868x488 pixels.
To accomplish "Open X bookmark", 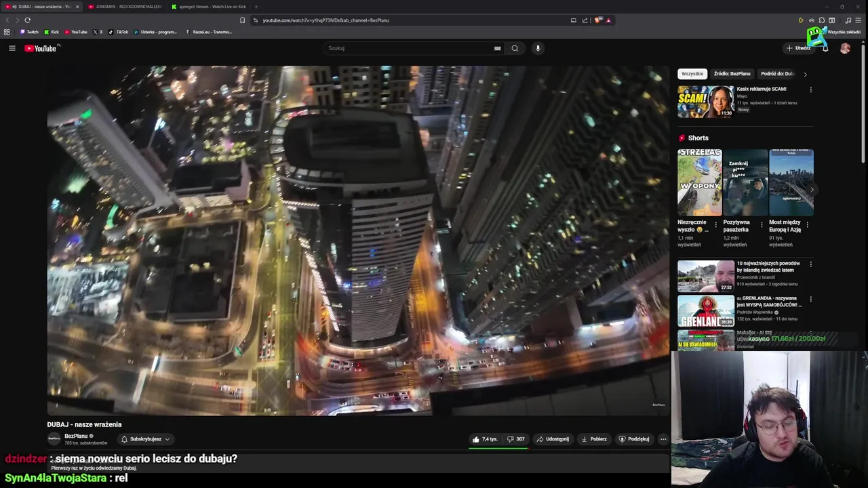I will pos(98,32).
